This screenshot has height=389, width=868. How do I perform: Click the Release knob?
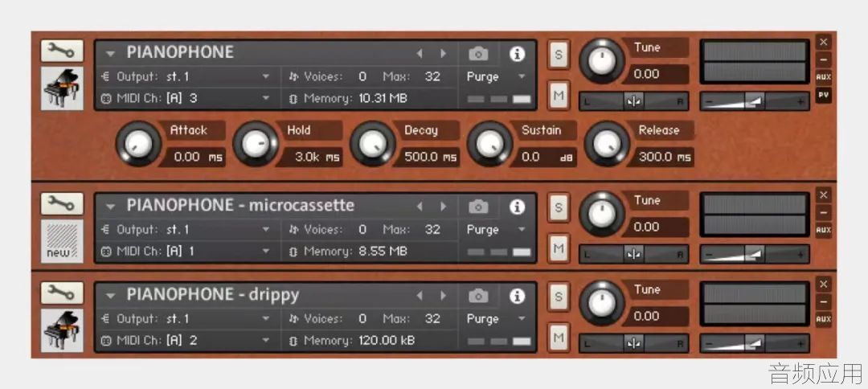608,144
